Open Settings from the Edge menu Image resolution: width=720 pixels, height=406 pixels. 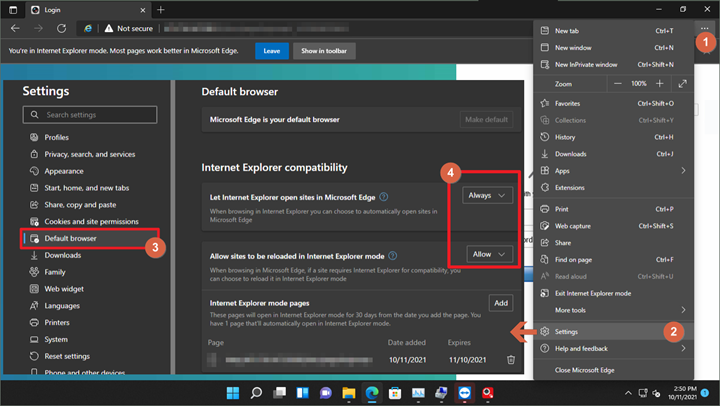tap(613, 332)
